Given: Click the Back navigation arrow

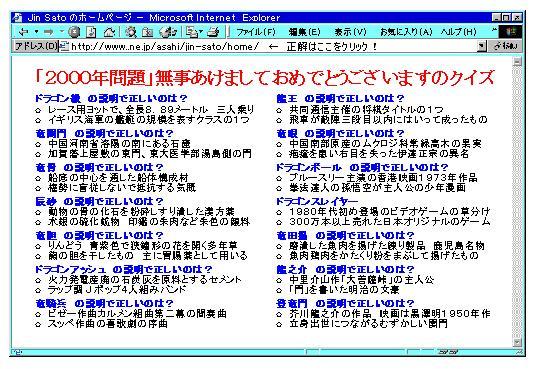Looking at the screenshot, I should (x=23, y=32).
